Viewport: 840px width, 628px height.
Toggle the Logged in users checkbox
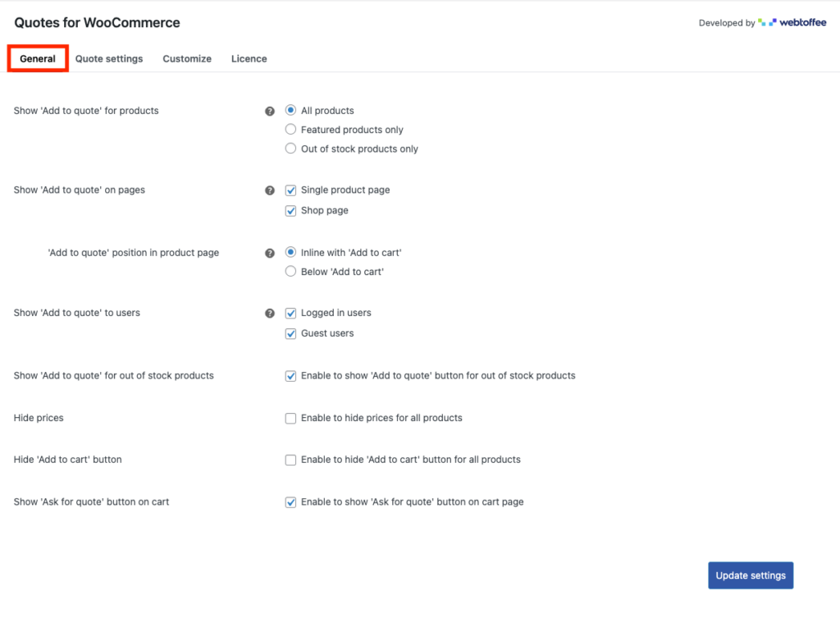tap(290, 314)
